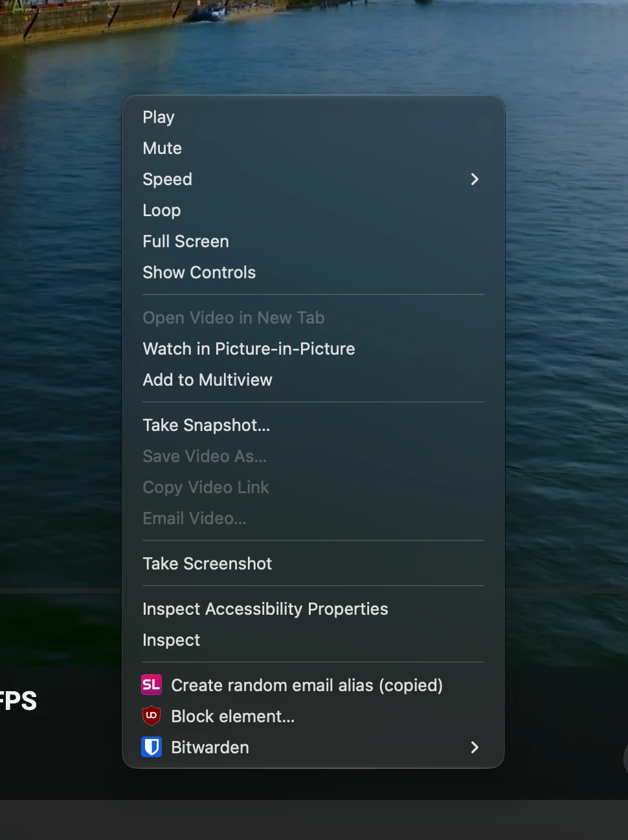The image size is (628, 840).
Task: Choose Add to Multiview
Action: (x=313, y=380)
